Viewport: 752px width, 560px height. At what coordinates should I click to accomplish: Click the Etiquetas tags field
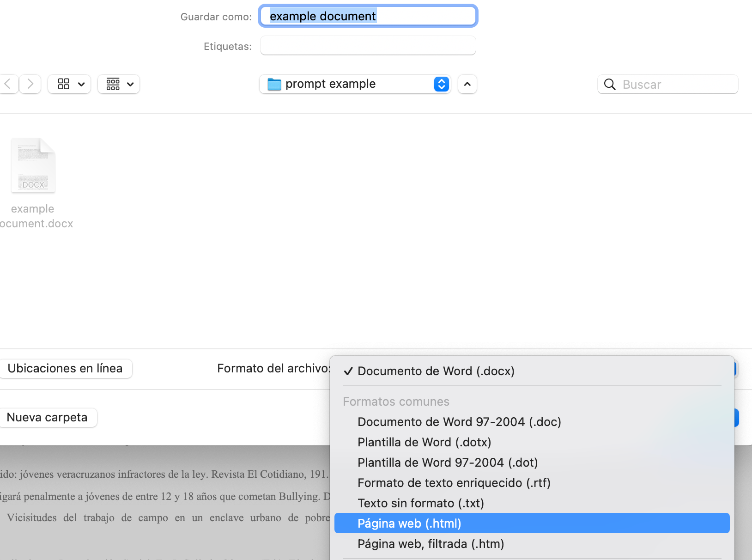coord(368,45)
